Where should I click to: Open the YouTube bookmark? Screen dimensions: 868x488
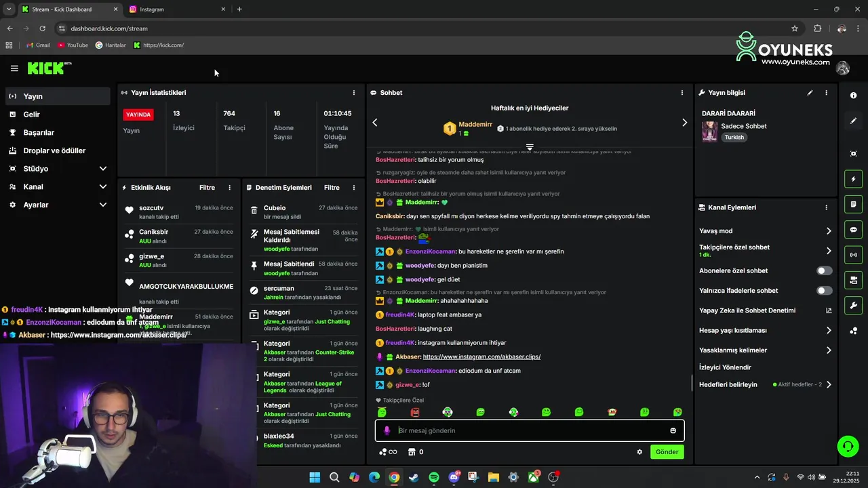73,45
